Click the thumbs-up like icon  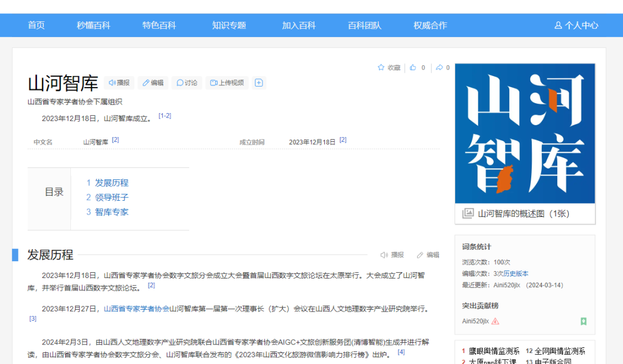coord(413,67)
